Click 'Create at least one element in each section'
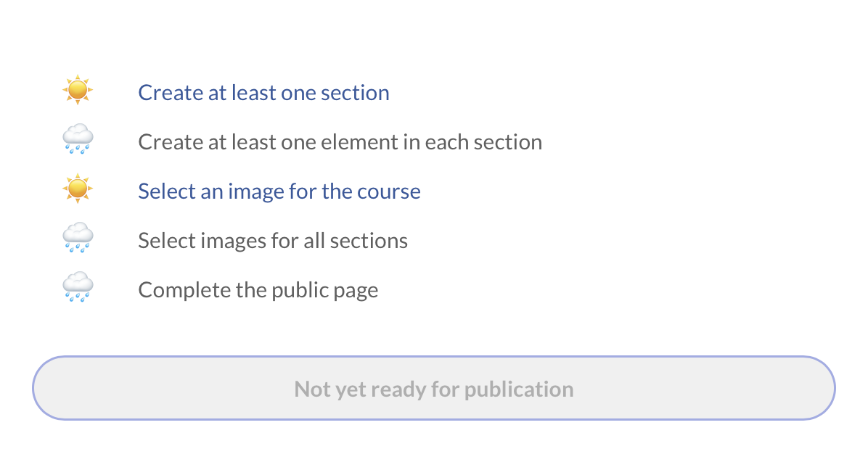 [x=340, y=142]
